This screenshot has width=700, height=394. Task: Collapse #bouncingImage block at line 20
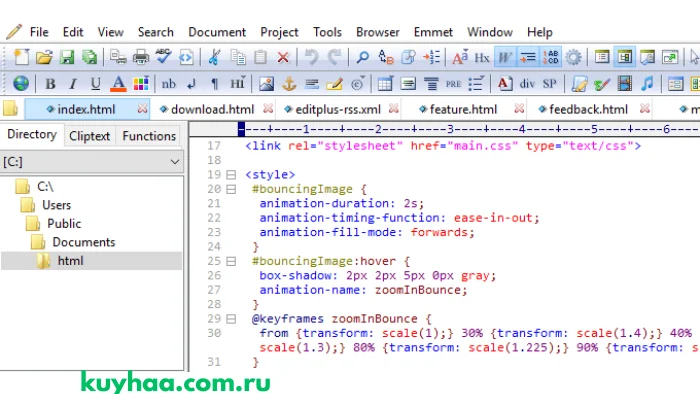click(231, 189)
